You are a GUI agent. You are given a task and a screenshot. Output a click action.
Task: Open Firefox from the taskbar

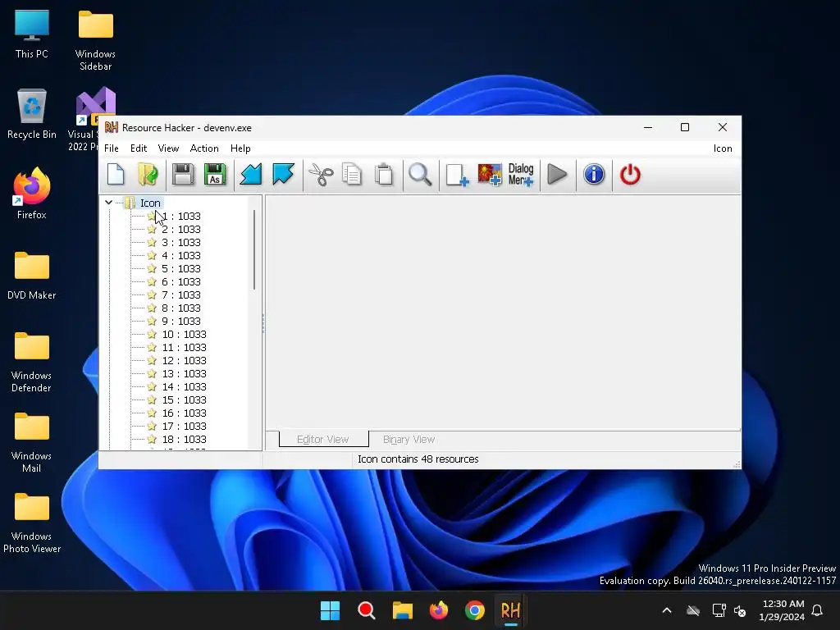439,610
